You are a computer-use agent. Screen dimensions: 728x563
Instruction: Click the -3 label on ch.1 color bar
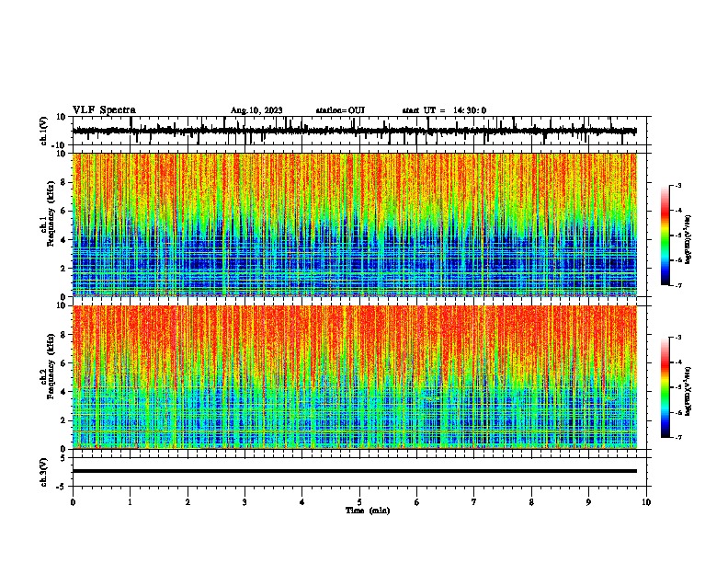678,185
